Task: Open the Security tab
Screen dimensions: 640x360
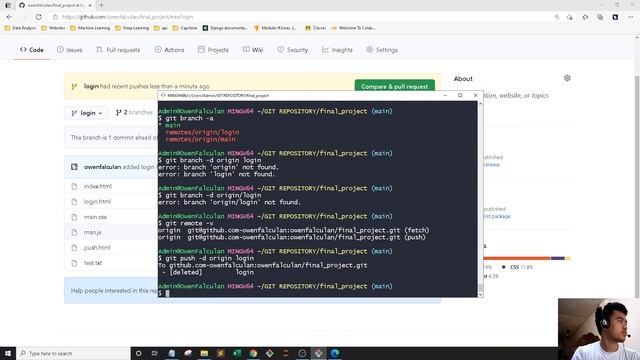Action: (x=293, y=50)
